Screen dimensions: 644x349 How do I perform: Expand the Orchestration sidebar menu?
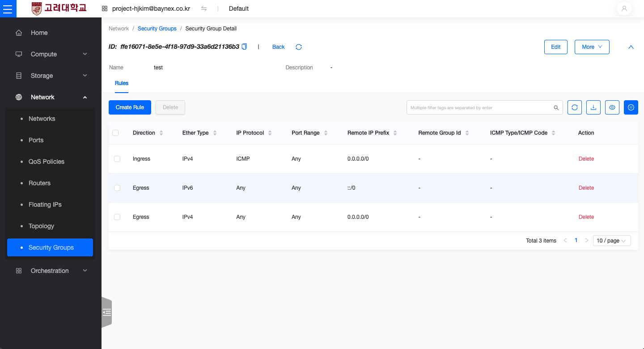(51, 271)
